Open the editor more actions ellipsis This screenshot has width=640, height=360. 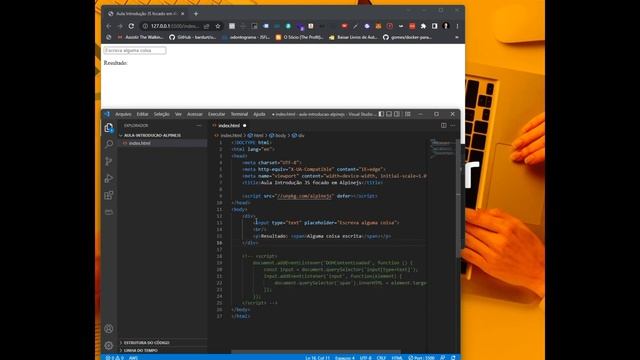[453, 125]
